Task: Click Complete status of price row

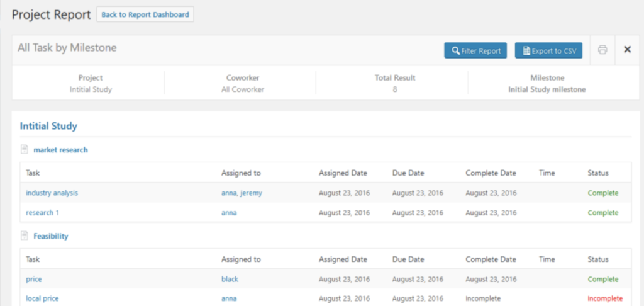Action: tap(603, 280)
